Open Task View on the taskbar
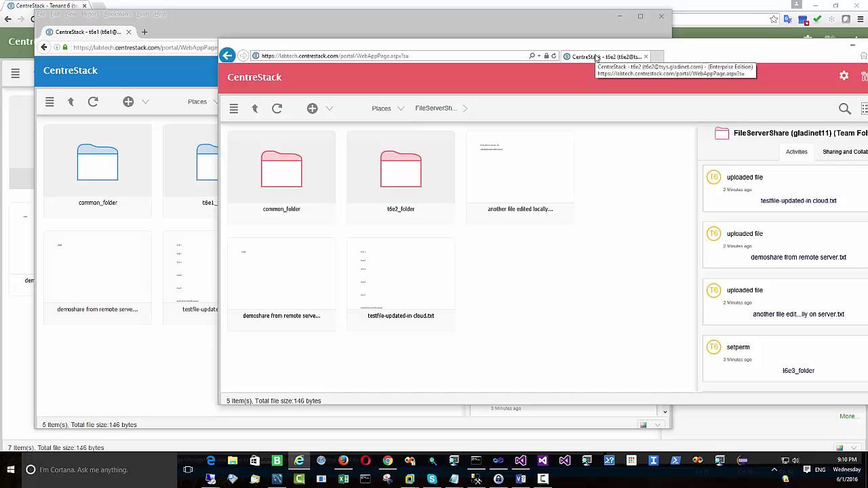The width and height of the screenshot is (868, 488). coord(189,470)
